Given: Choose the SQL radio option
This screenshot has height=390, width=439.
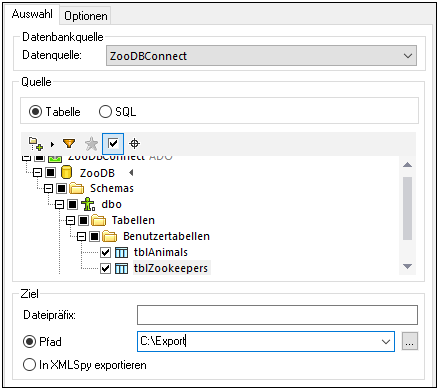Looking at the screenshot, I should (105, 111).
